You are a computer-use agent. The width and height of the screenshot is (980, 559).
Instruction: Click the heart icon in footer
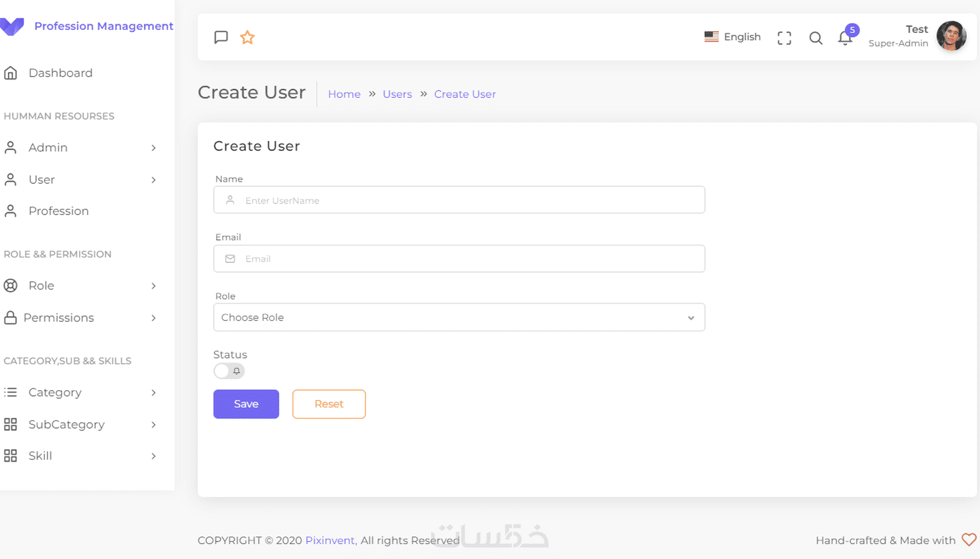[x=969, y=539]
